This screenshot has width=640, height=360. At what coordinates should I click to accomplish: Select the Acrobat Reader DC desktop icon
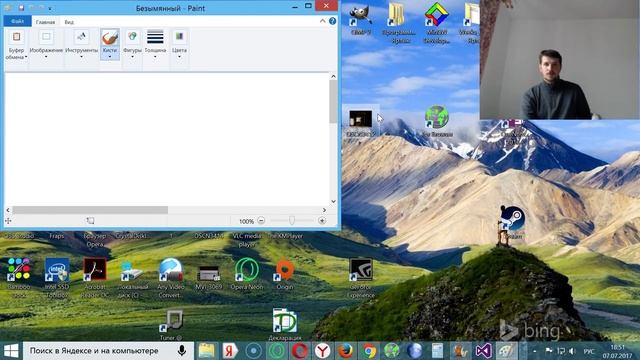pos(95,278)
